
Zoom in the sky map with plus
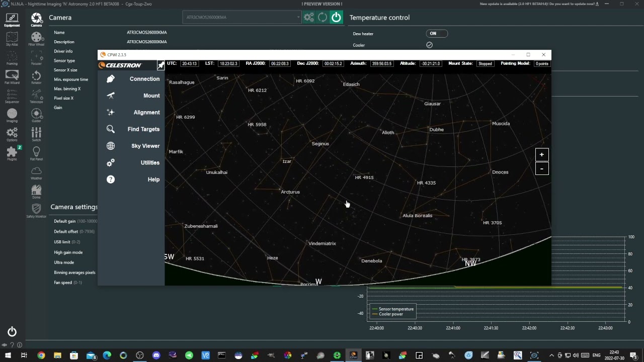[x=541, y=155]
